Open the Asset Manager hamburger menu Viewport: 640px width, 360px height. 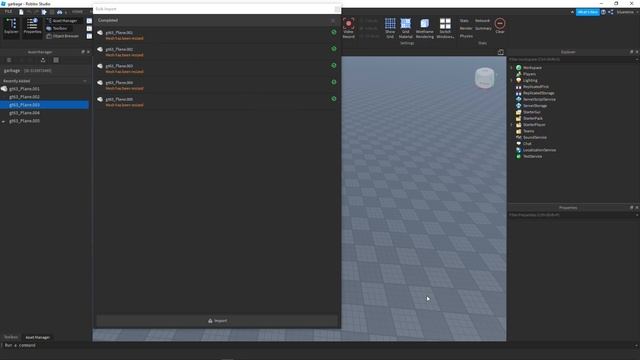9,60
